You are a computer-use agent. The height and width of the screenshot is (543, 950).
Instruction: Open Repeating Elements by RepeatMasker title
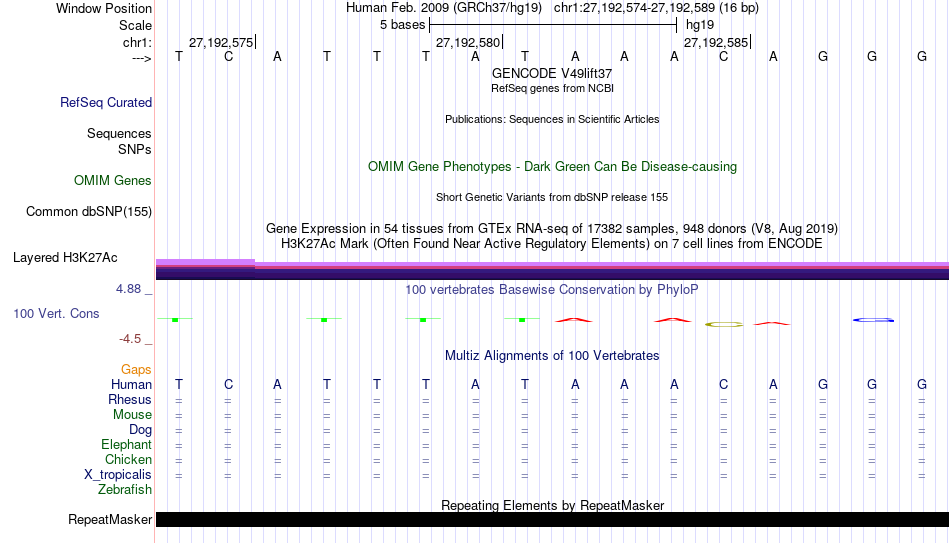click(x=552, y=505)
